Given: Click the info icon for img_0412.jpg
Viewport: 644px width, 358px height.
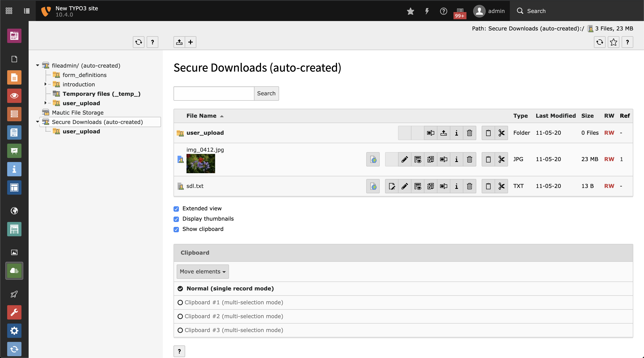Looking at the screenshot, I should [456, 159].
